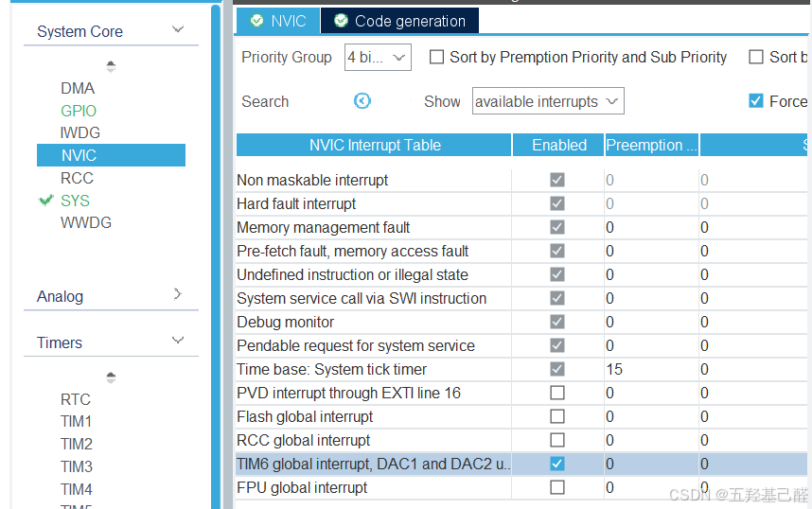Click the sort arrows icon above DMA list
Viewport: 812px width, 509px height.
pos(111,66)
